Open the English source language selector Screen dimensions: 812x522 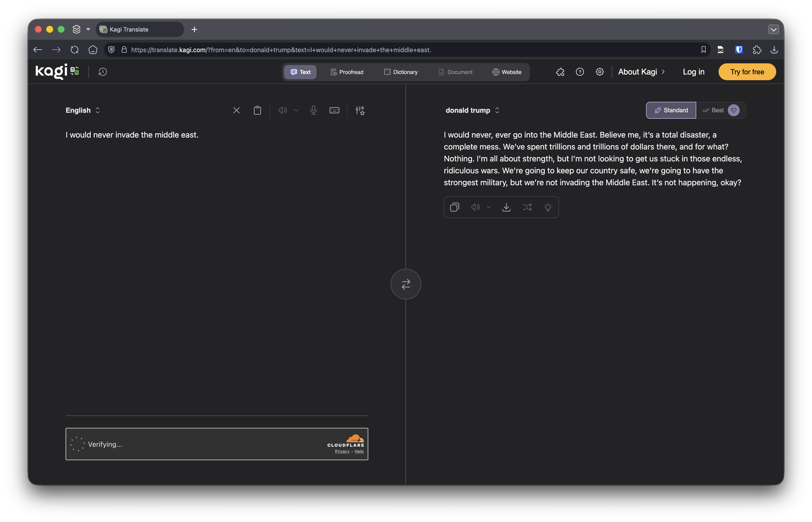pos(83,110)
